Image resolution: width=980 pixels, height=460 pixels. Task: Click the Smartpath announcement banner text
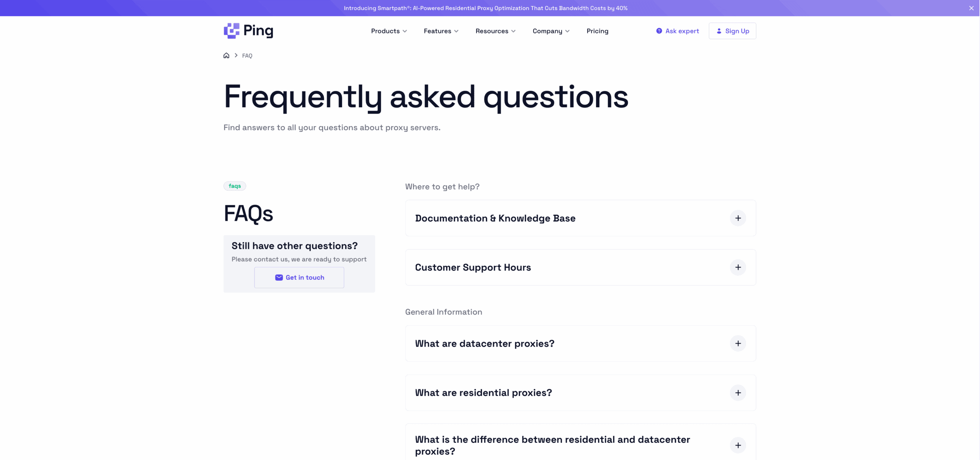(485, 8)
